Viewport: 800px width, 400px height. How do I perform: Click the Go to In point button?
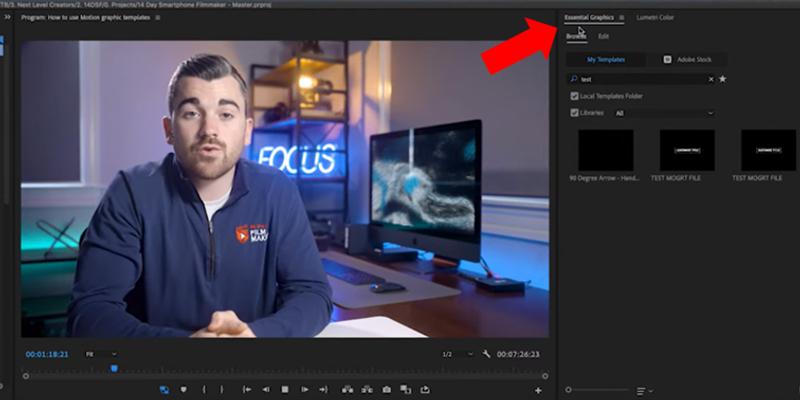point(247,390)
